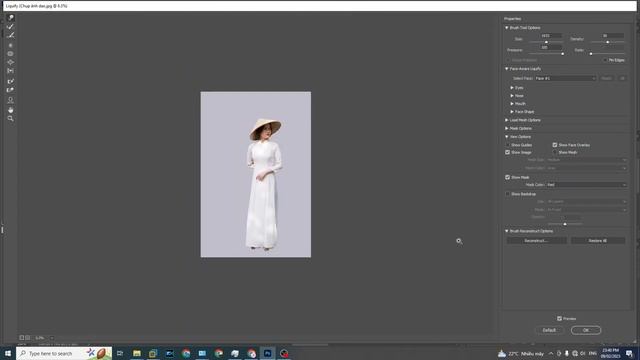Click the ENG language indicator
The height and width of the screenshot is (360, 640).
[x=593, y=353]
